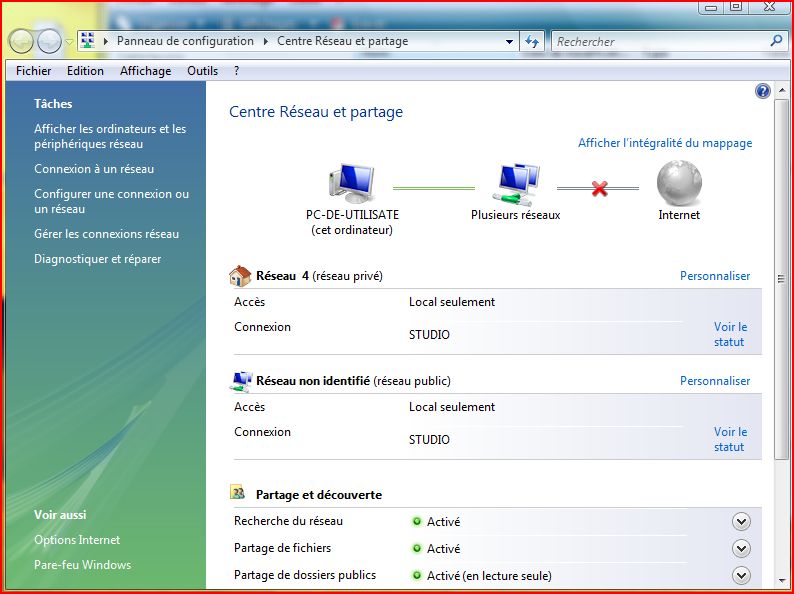Viewport: 794px width, 594px height.
Task: Open the Affichage menu
Action: pyautogui.click(x=145, y=71)
